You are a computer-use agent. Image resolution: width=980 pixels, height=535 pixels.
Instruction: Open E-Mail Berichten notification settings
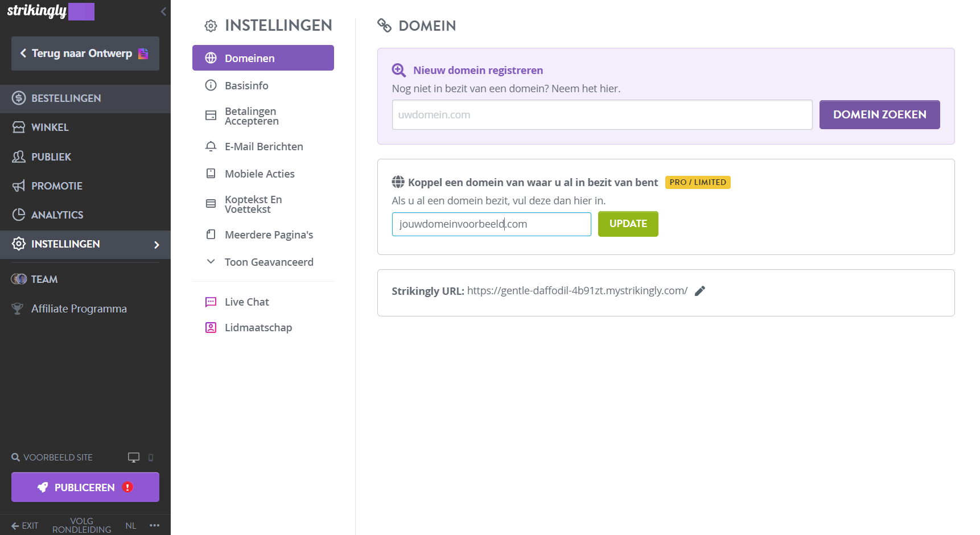(263, 146)
